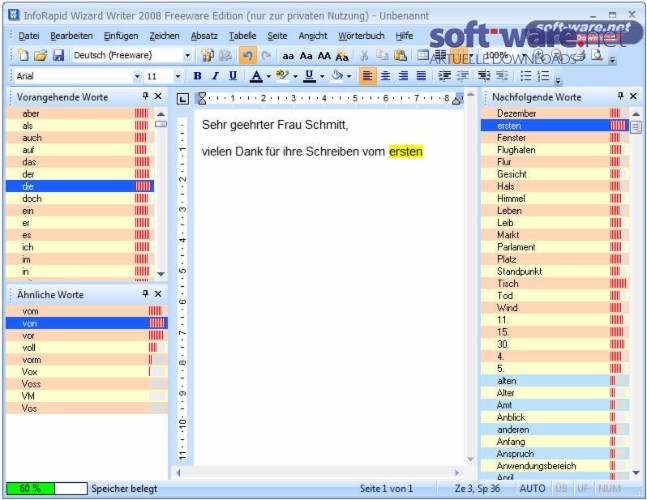Toggle numbered list
The image size is (647, 500).
click(x=543, y=76)
